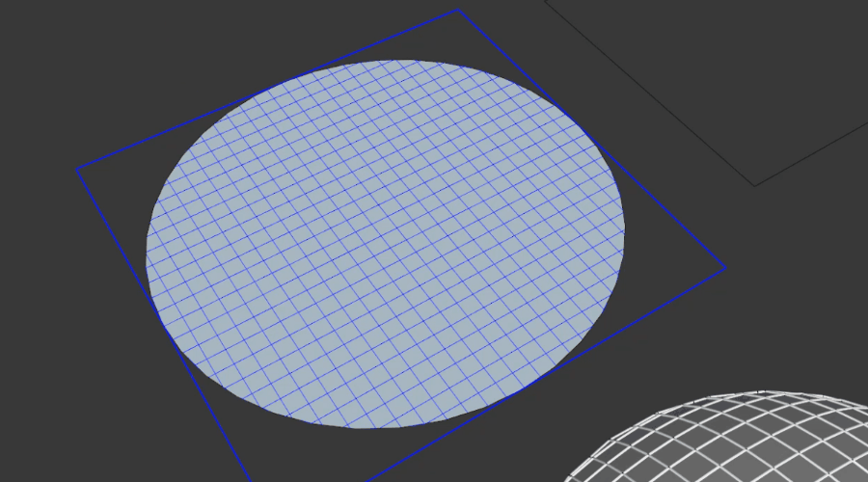Select the dark outlined plane's visible corner
The height and width of the screenshot is (482, 868).
(x=755, y=185)
